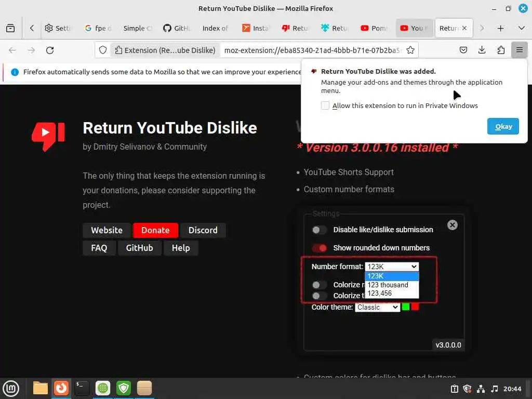This screenshot has width=532, height=399.
Task: Click the red Donate button
Action: pos(155,230)
